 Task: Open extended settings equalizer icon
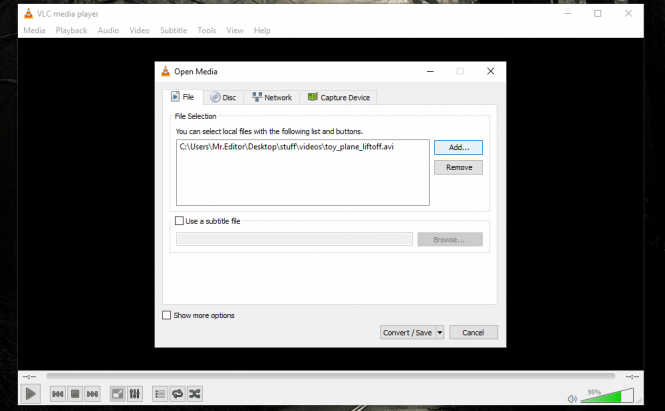coord(135,394)
